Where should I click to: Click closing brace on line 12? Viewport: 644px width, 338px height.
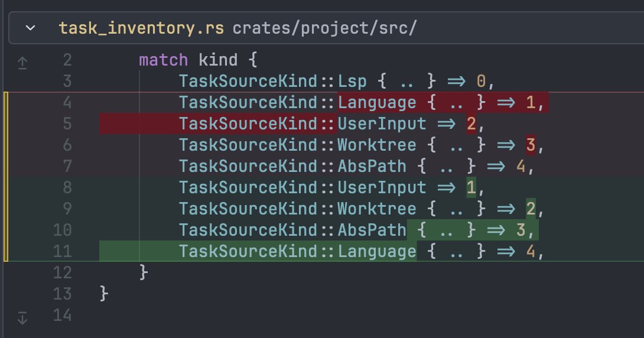(x=144, y=272)
